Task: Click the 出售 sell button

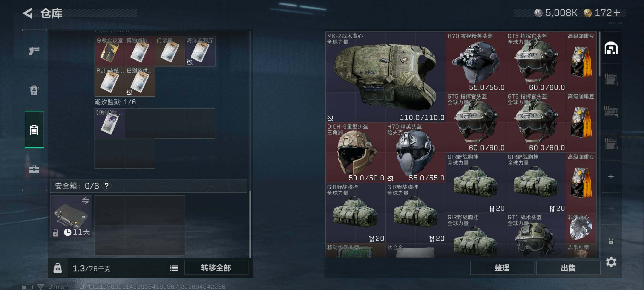Action: 568,268
